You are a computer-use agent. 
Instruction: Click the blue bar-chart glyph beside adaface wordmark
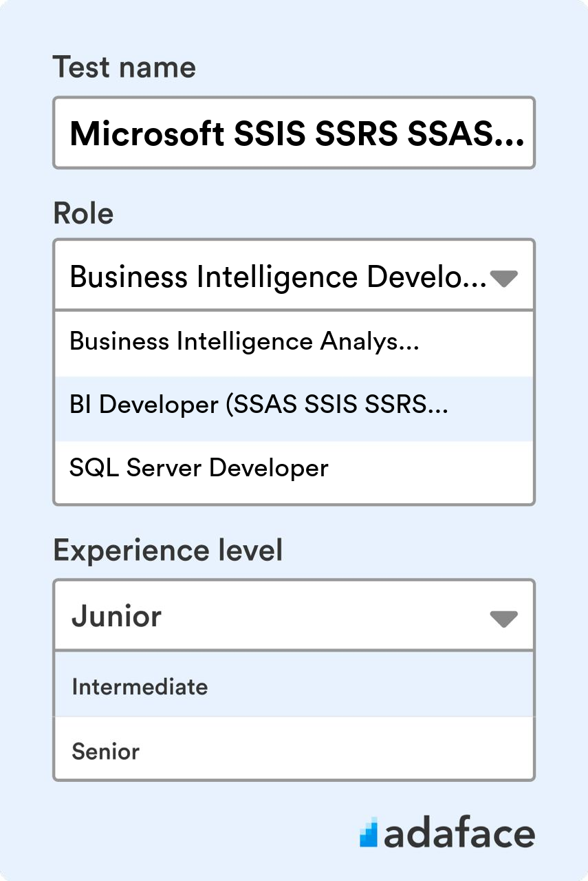coord(371,834)
